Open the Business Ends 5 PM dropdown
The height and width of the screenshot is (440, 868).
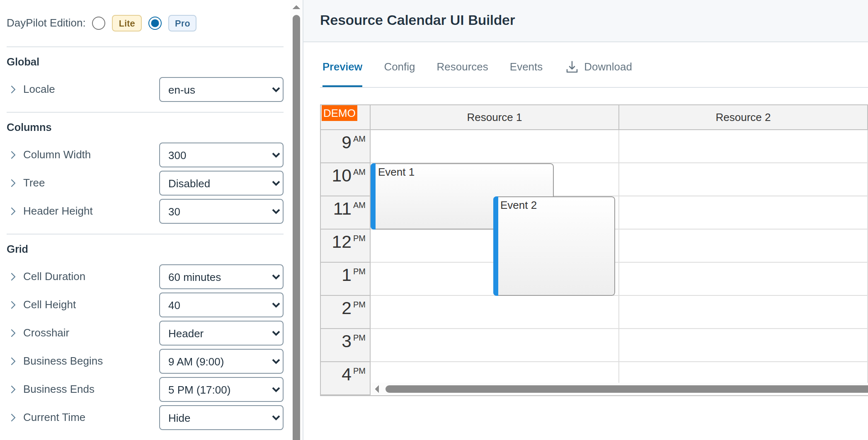(x=221, y=389)
